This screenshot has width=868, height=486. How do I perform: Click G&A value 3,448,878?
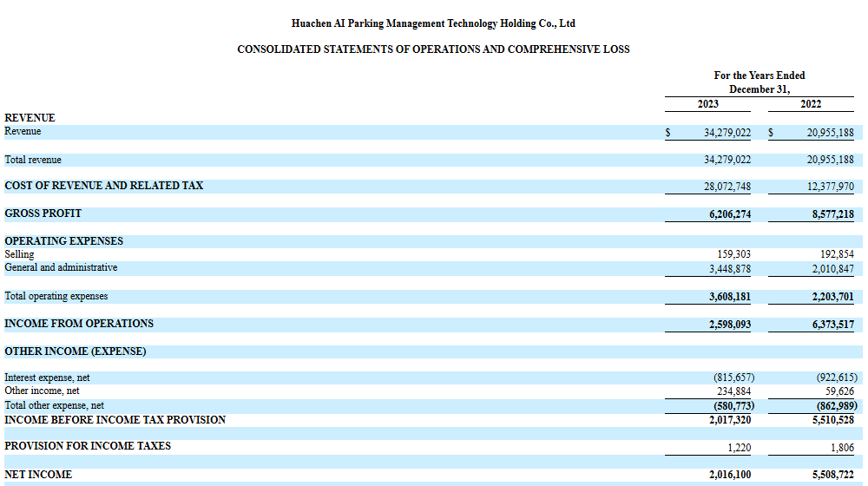click(x=730, y=269)
